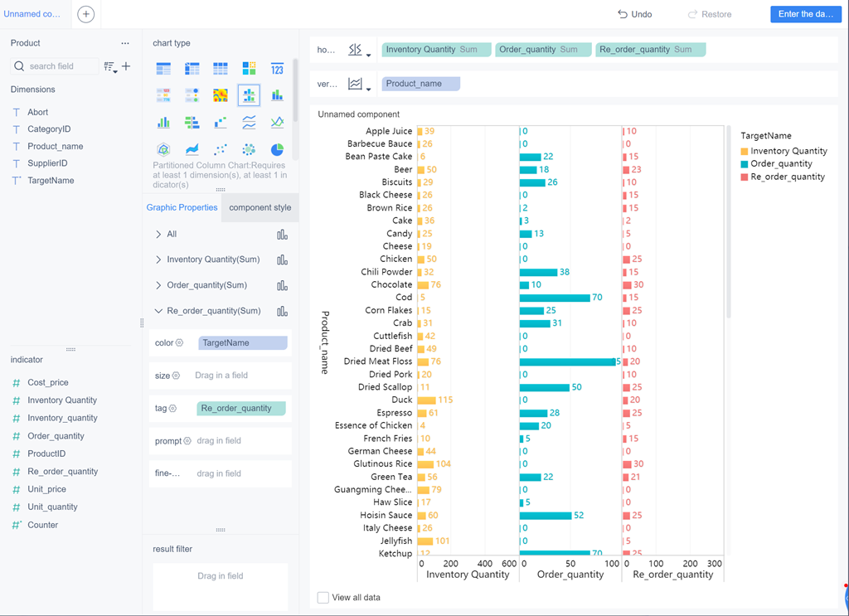Switch to the component style tab
849x616 pixels.
pos(260,207)
